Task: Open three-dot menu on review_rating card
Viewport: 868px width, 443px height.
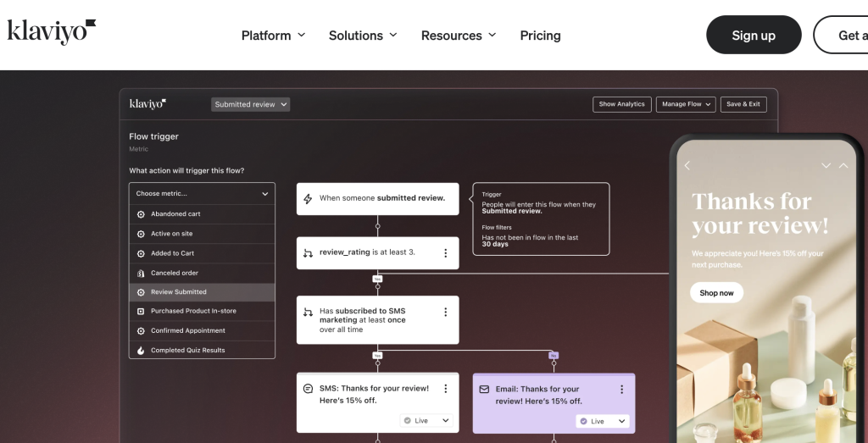Action: [x=445, y=252]
